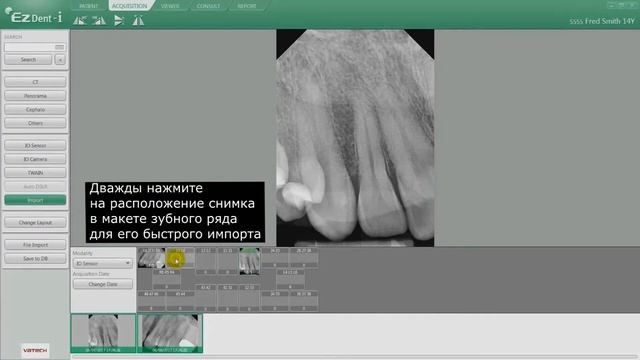Click the IO Sensor button in sidebar

coord(35,145)
